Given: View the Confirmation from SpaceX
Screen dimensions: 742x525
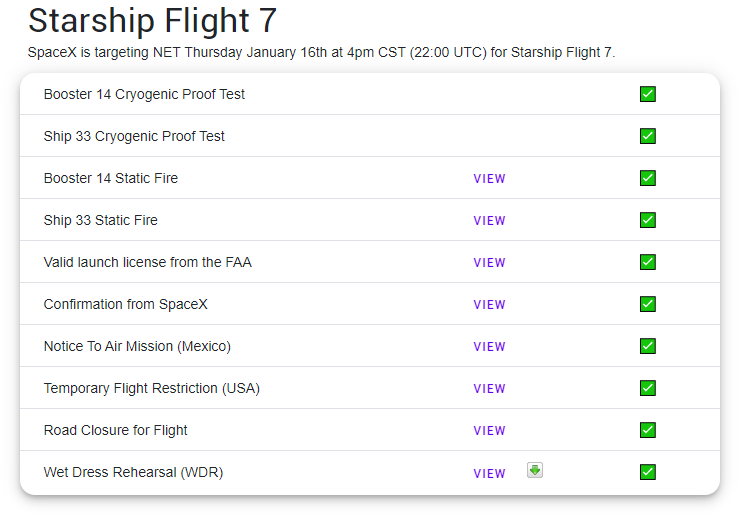Looking at the screenshot, I should pyautogui.click(x=489, y=305).
